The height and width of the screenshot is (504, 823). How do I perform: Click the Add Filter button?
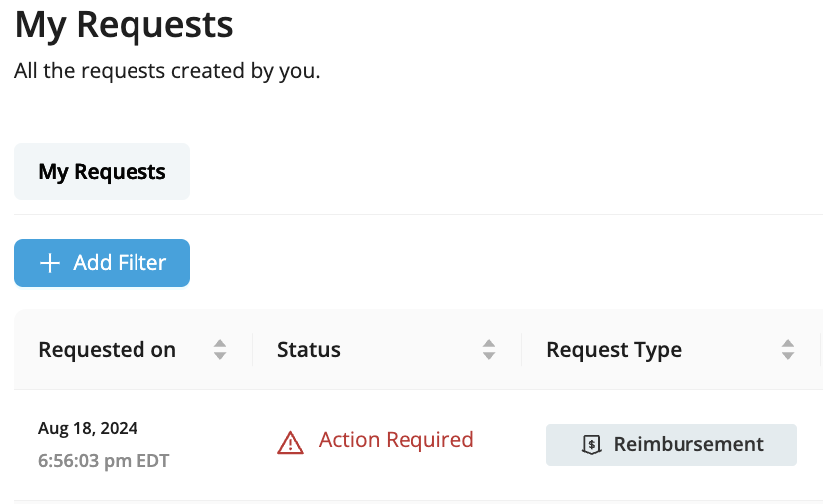[x=102, y=263]
